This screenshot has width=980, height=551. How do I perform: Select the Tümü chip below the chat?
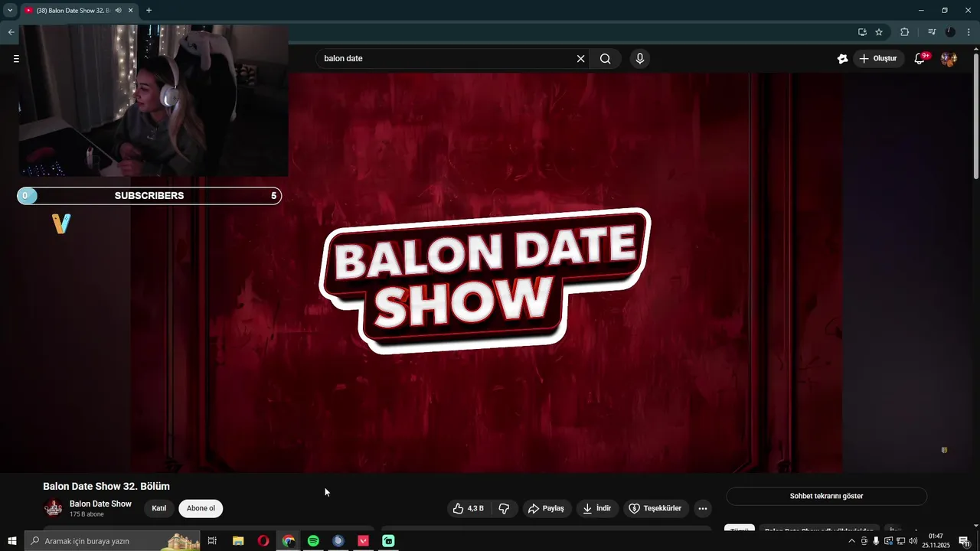(x=740, y=530)
